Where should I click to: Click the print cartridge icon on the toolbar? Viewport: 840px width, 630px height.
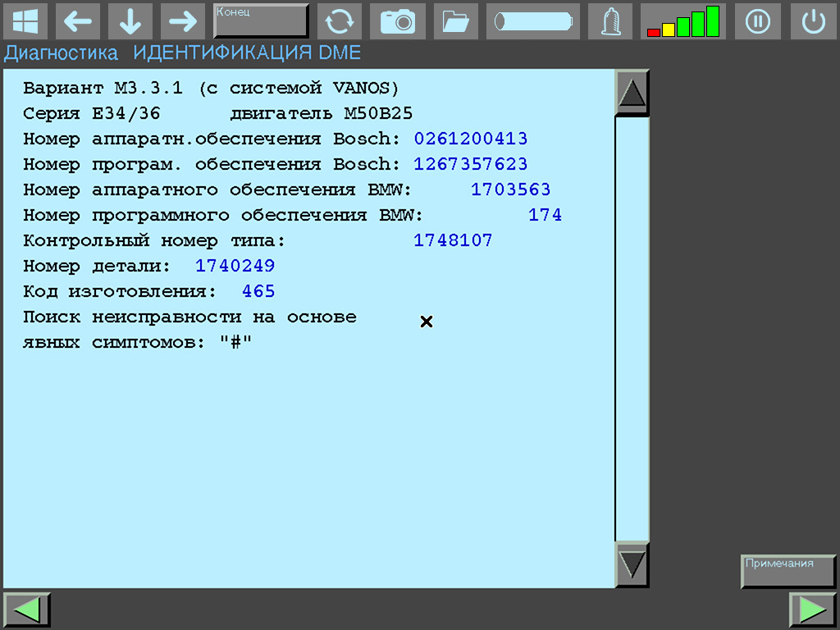(532, 21)
